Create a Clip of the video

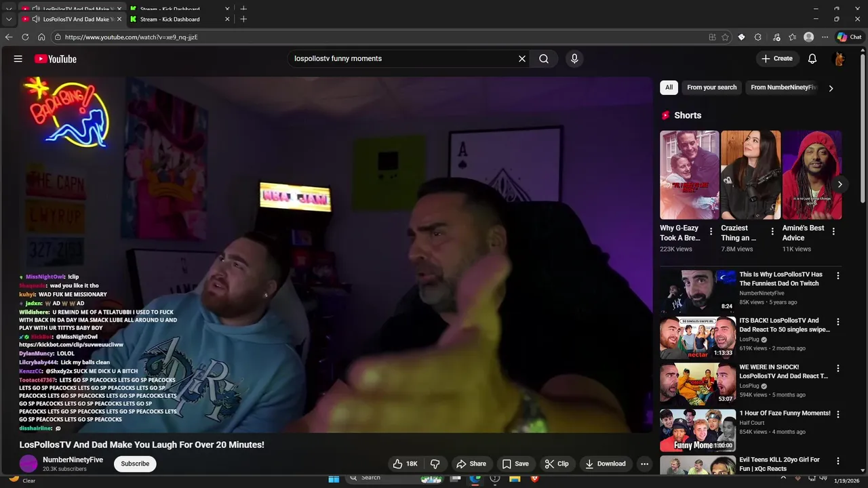(557, 464)
